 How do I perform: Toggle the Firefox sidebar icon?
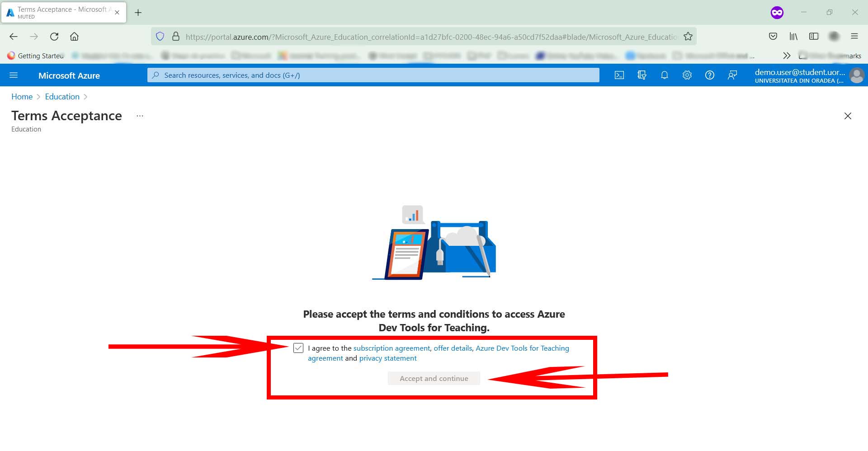coord(814,37)
